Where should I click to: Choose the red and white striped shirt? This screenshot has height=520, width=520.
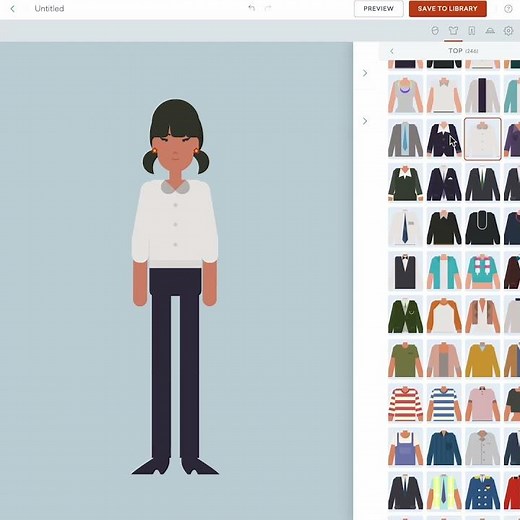coord(405,402)
